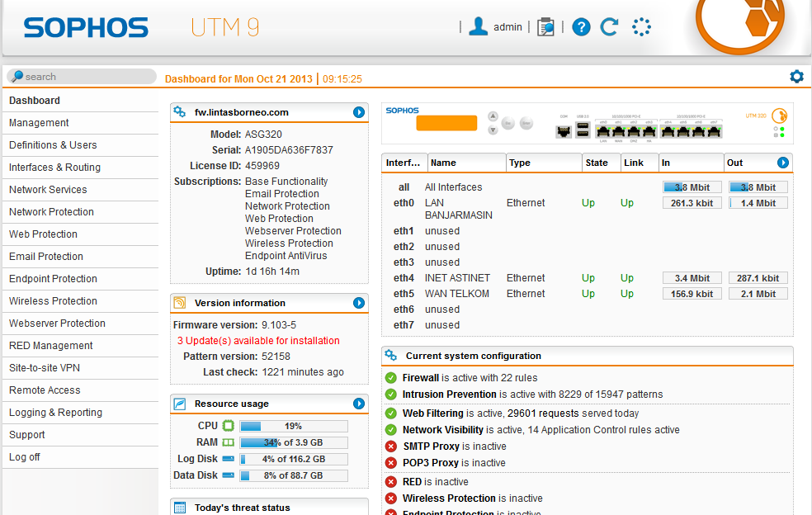
Task: Open Webserver Protection menu
Action: pos(80,324)
